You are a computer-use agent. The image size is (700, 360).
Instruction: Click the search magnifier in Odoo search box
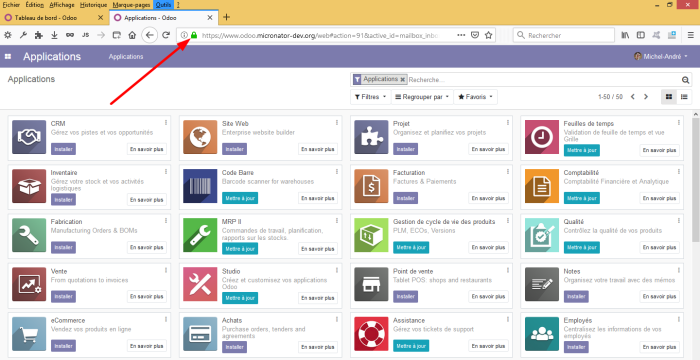click(x=685, y=80)
